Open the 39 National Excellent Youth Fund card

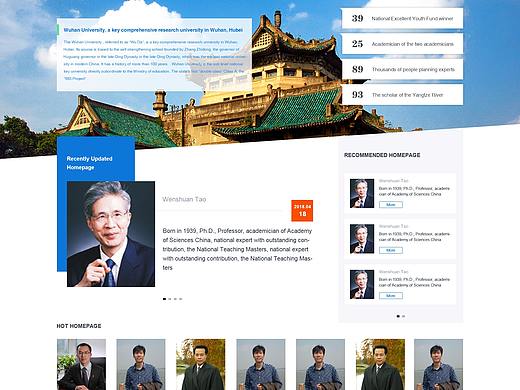pyautogui.click(x=402, y=18)
